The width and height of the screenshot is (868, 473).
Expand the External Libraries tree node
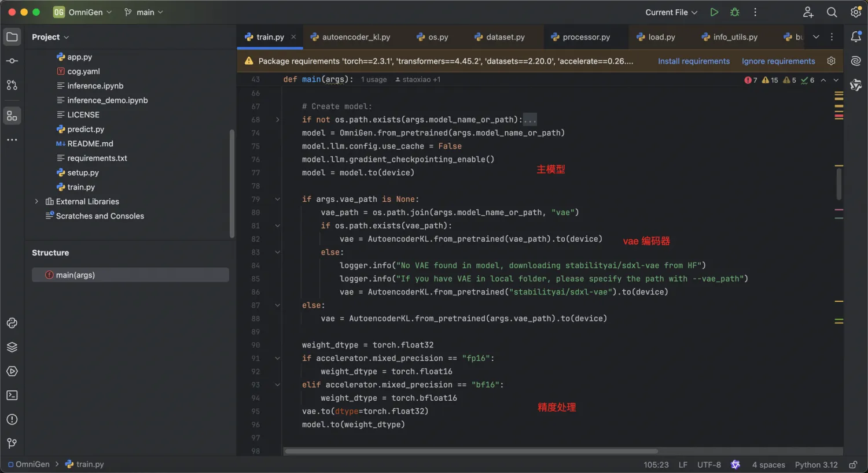36,202
